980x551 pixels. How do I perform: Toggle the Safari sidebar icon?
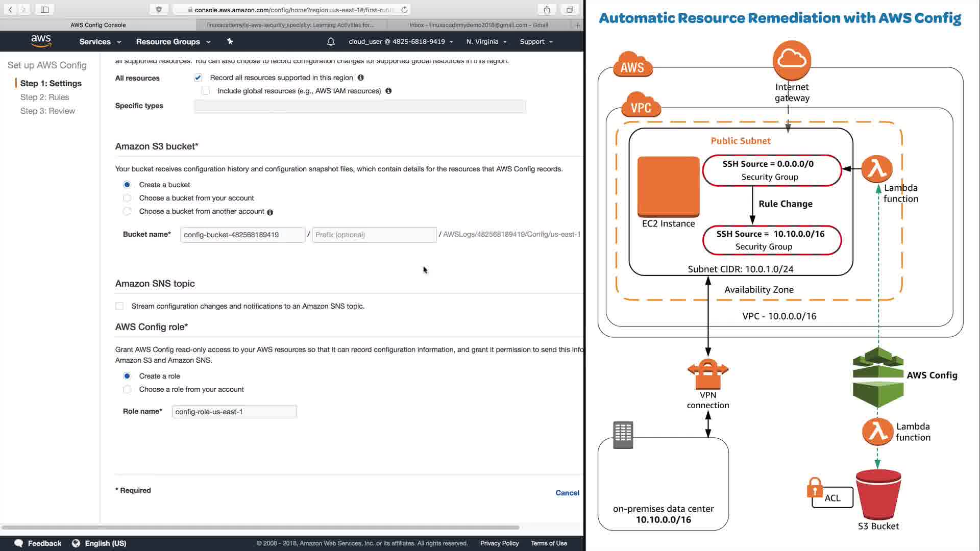pyautogui.click(x=44, y=10)
